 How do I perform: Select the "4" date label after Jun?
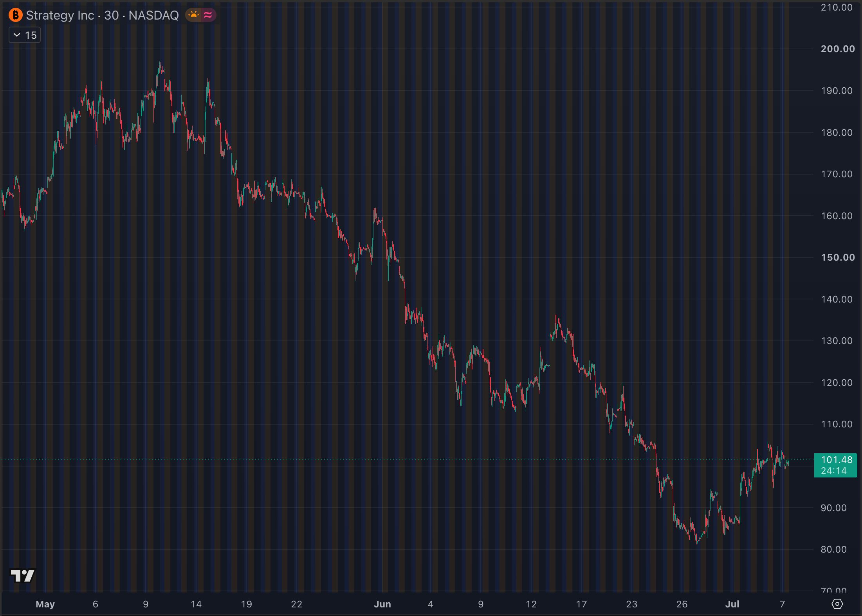tap(430, 604)
